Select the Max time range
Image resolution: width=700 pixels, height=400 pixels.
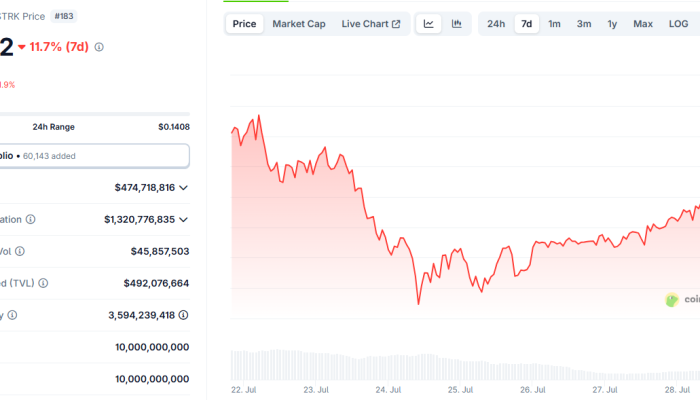pos(643,24)
